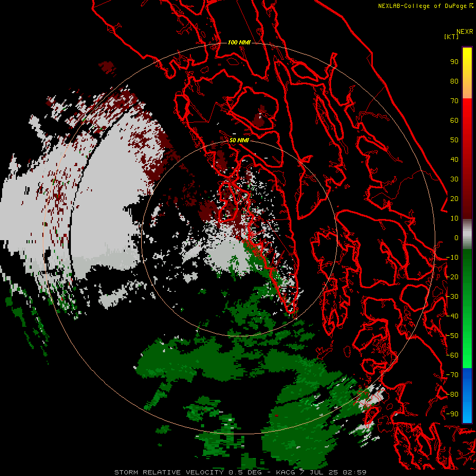Click the -60 scale label

[x=452, y=355]
